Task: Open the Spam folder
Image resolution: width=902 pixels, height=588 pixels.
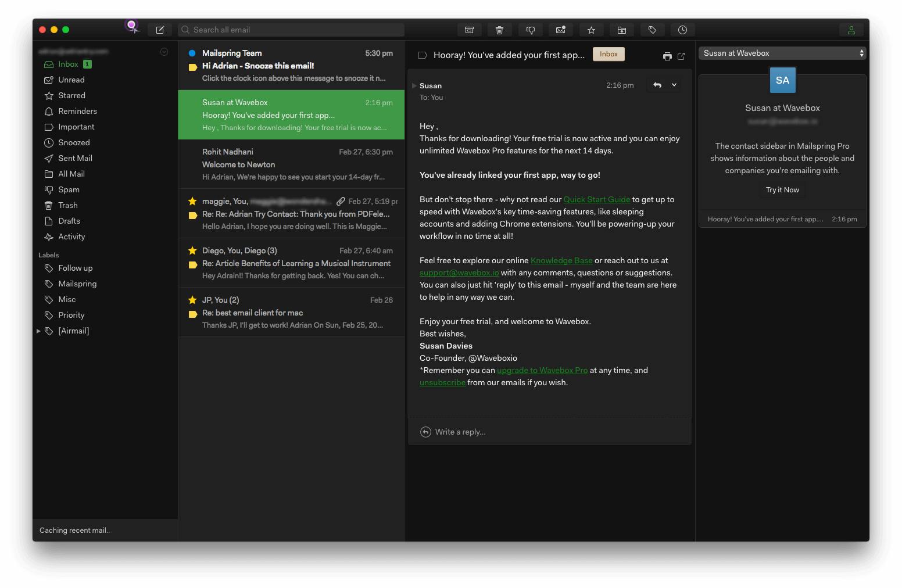Action: point(69,189)
